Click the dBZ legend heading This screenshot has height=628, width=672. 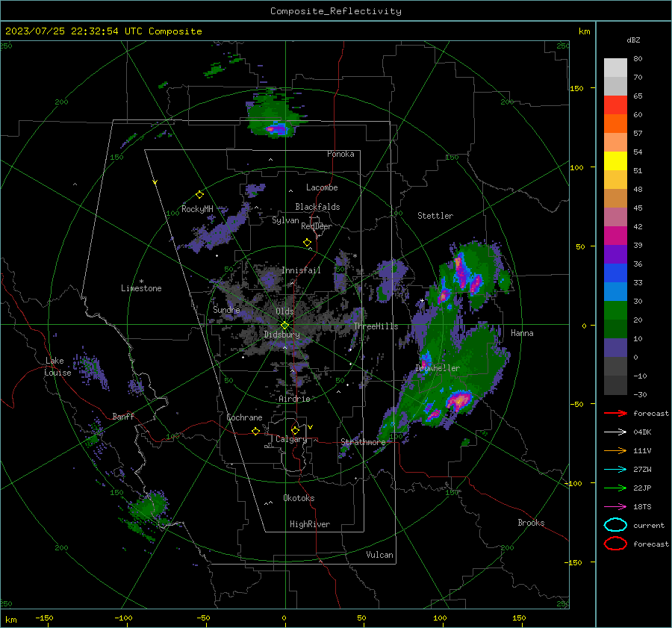coord(633,40)
